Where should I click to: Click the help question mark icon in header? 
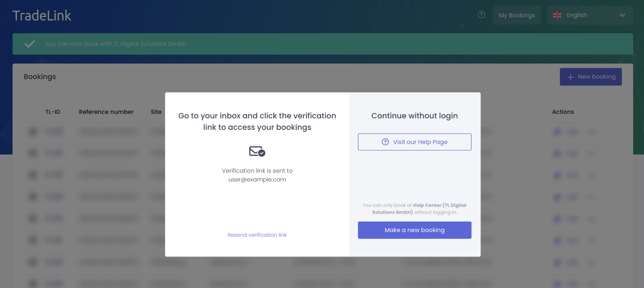pyautogui.click(x=481, y=15)
